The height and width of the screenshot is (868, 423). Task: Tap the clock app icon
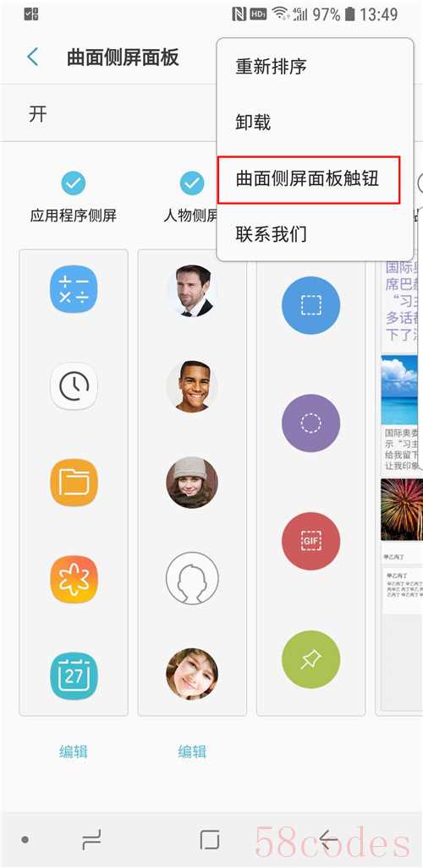[74, 386]
